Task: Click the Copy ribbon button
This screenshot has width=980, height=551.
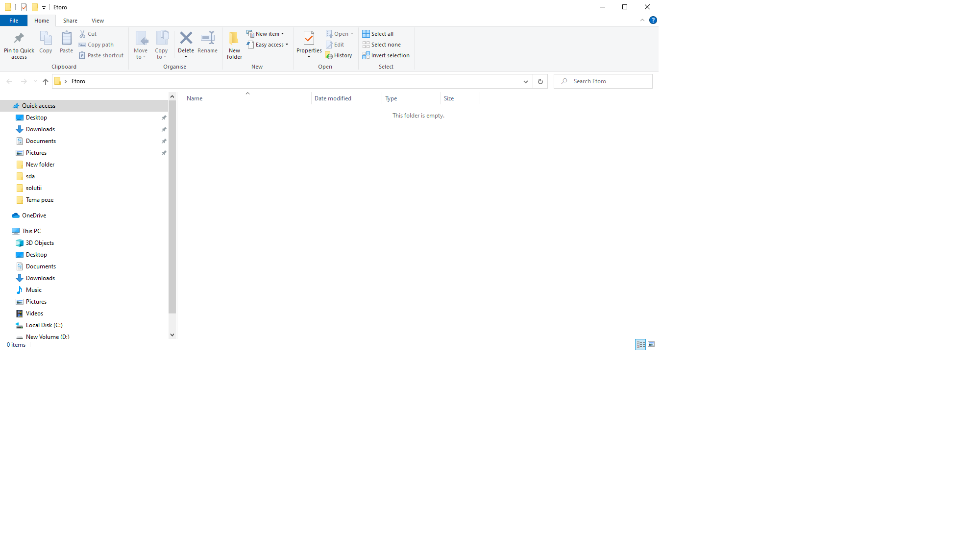Action: tap(46, 43)
